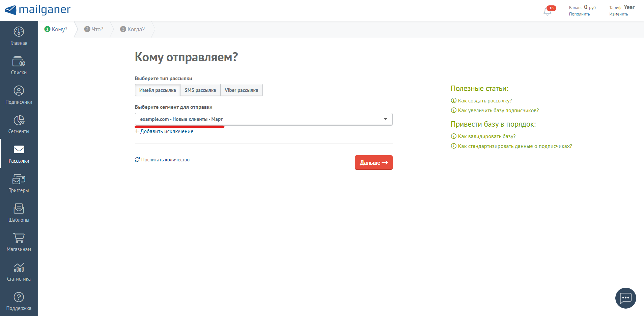Open the Списки sidebar icon
This screenshot has height=316, width=644.
19,61
